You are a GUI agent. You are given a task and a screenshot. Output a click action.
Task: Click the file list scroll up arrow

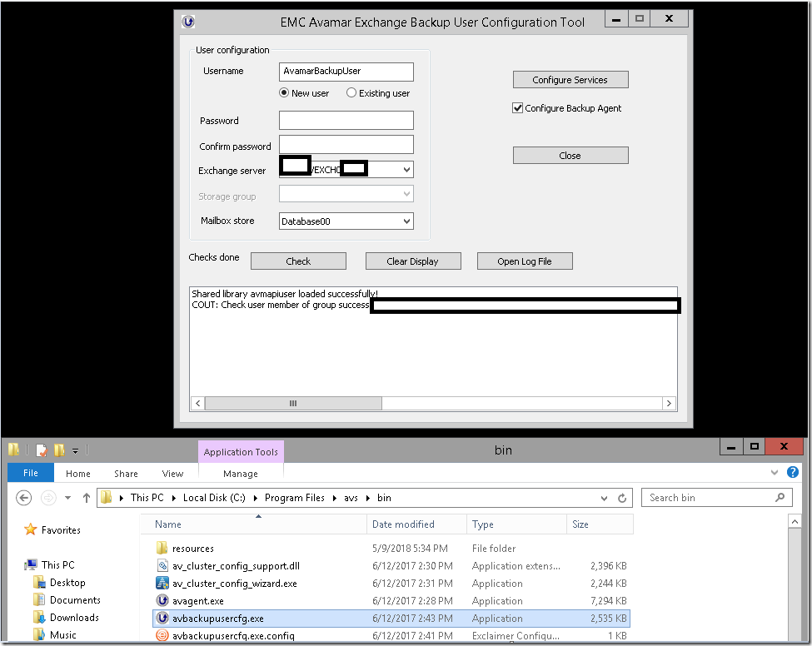(795, 521)
